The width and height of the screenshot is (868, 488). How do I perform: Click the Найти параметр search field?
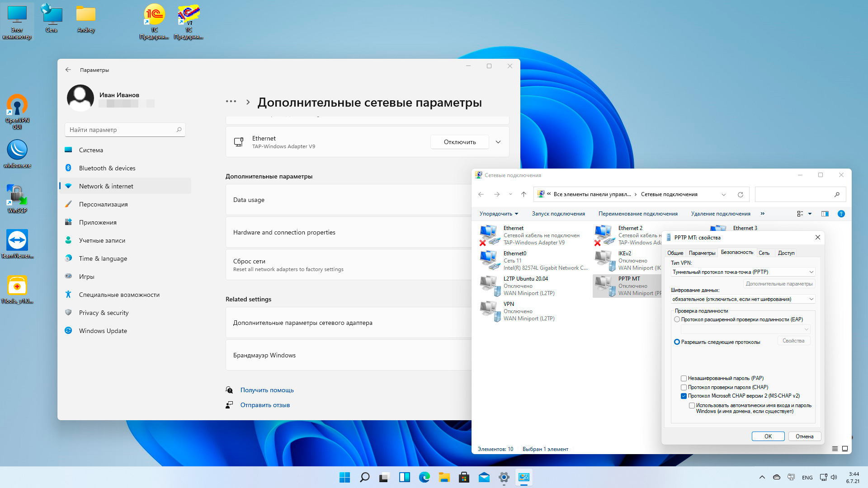pos(122,130)
